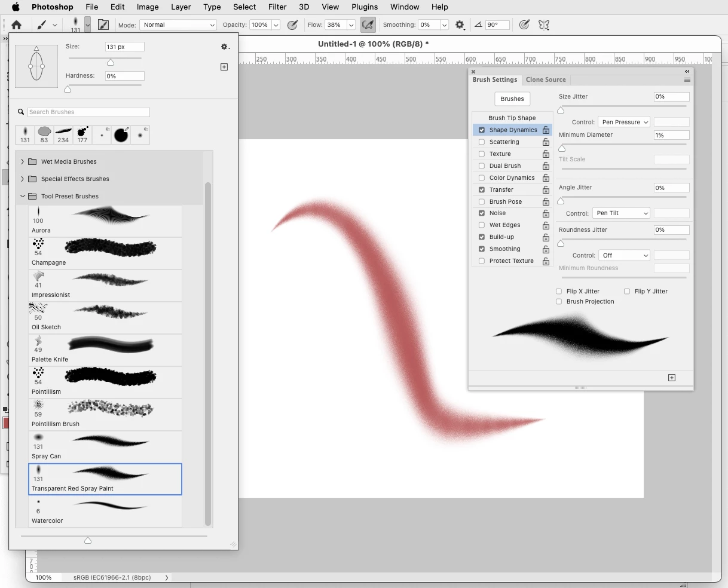Screen dimensions: 728x588
Task: Choose the Aurora brush preset
Action: 105,221
